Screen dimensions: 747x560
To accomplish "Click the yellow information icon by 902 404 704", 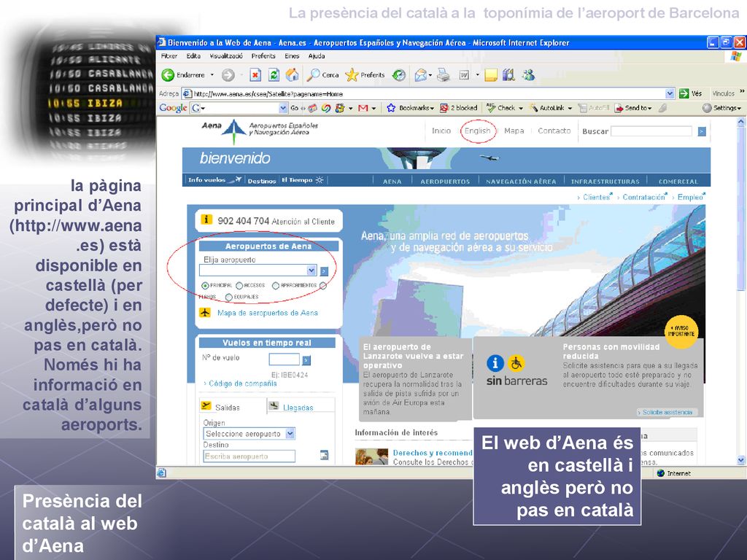I will pos(206,219).
